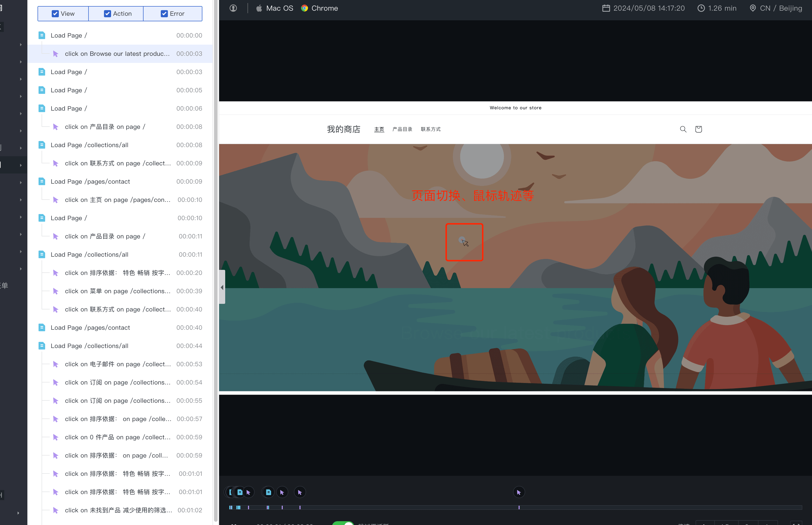812x525 pixels.
Task: Open the shopping cart icon
Action: 698,129
